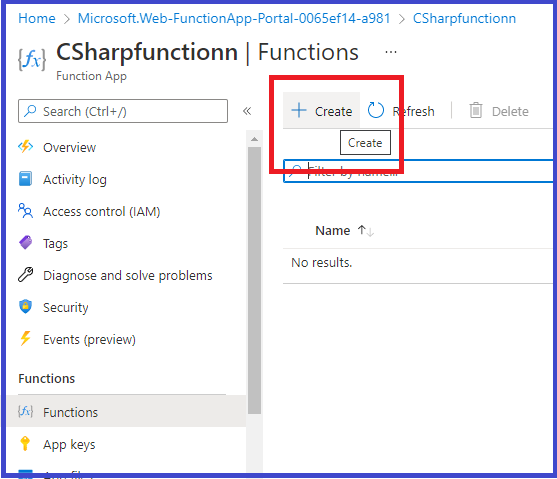This screenshot has height=479, width=557.
Task: Click the purple Tags icon
Action: (25, 243)
